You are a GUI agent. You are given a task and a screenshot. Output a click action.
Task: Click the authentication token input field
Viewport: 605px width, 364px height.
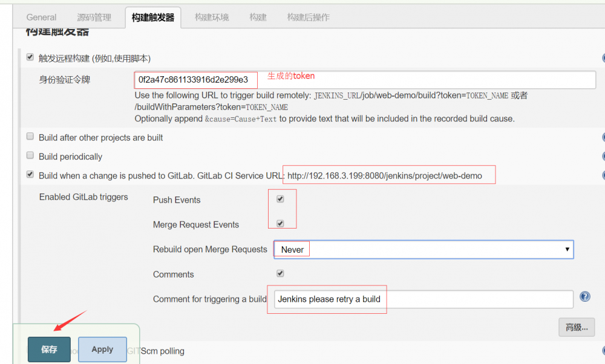tap(194, 80)
